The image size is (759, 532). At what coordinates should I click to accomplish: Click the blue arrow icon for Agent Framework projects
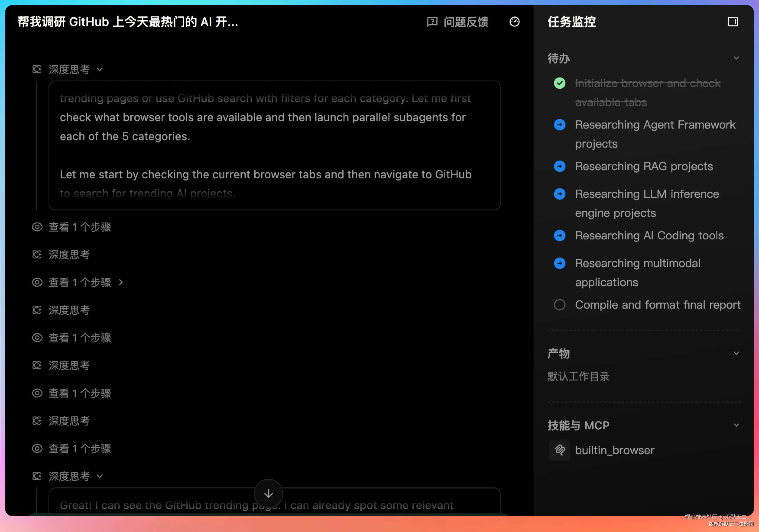coord(559,125)
